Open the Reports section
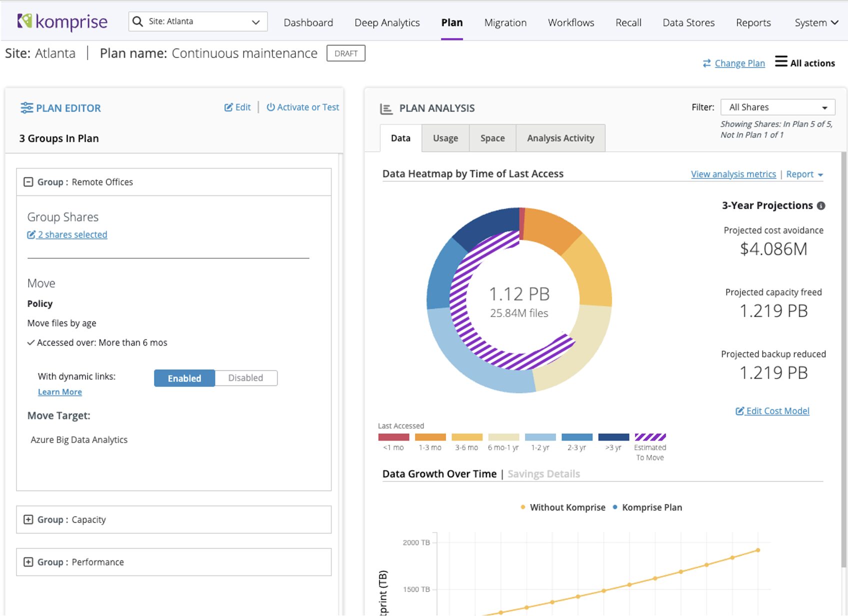This screenshot has width=848, height=616. pyautogui.click(x=753, y=22)
